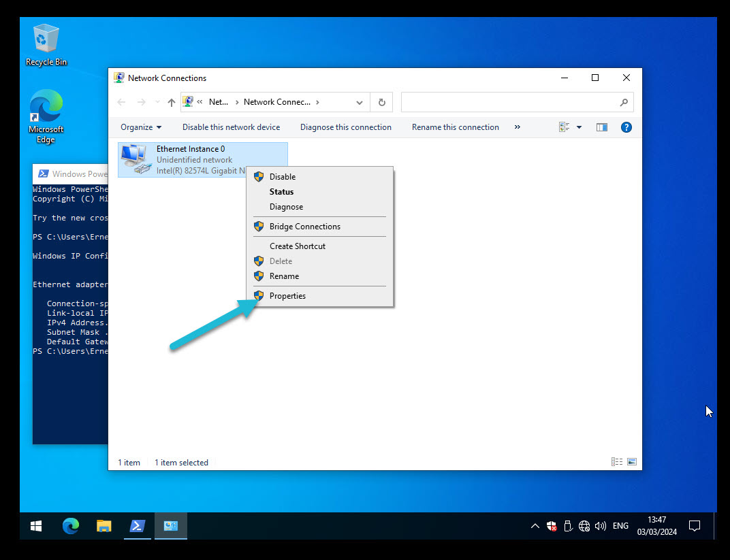Screen dimensions: 730x560
Task: Click Rename this connection in toolbar
Action: pos(455,127)
